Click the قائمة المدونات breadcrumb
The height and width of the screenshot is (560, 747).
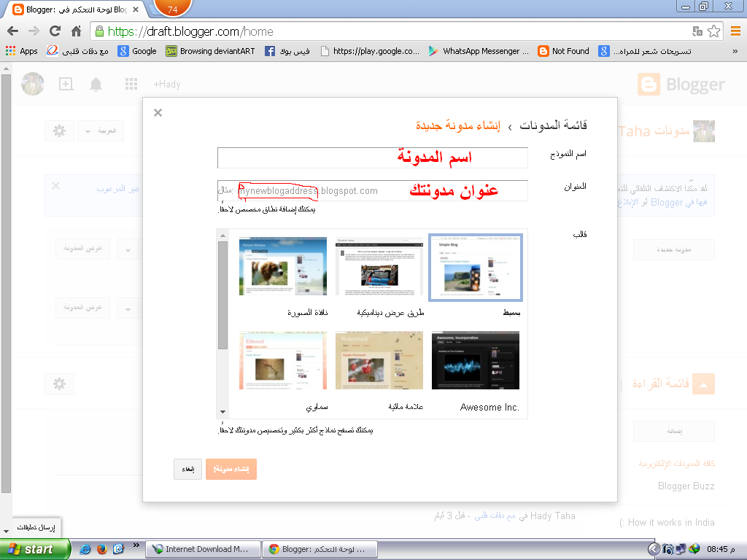(553, 125)
